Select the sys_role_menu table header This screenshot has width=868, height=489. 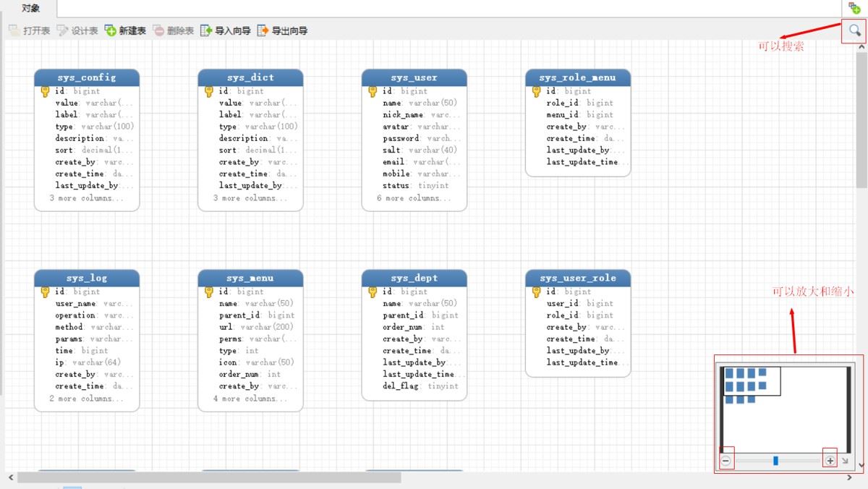[x=577, y=77]
